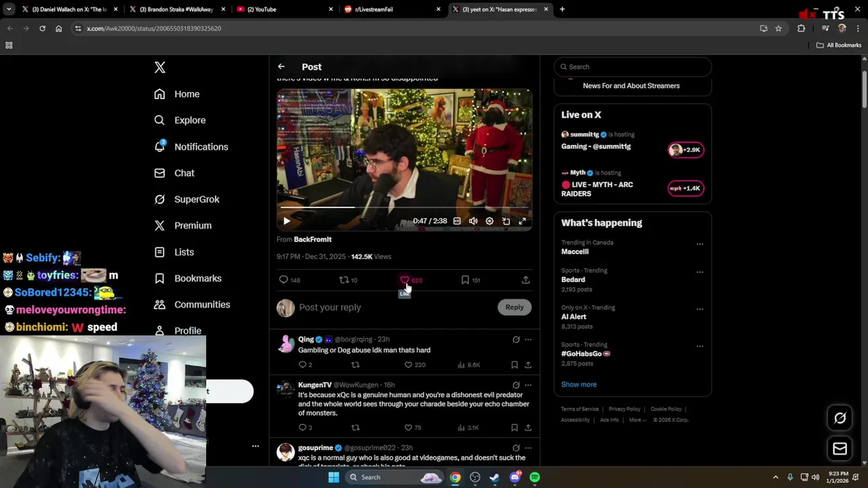Switch to YouTube browser tab
Viewport: 868px width, 488px height.
tap(283, 9)
